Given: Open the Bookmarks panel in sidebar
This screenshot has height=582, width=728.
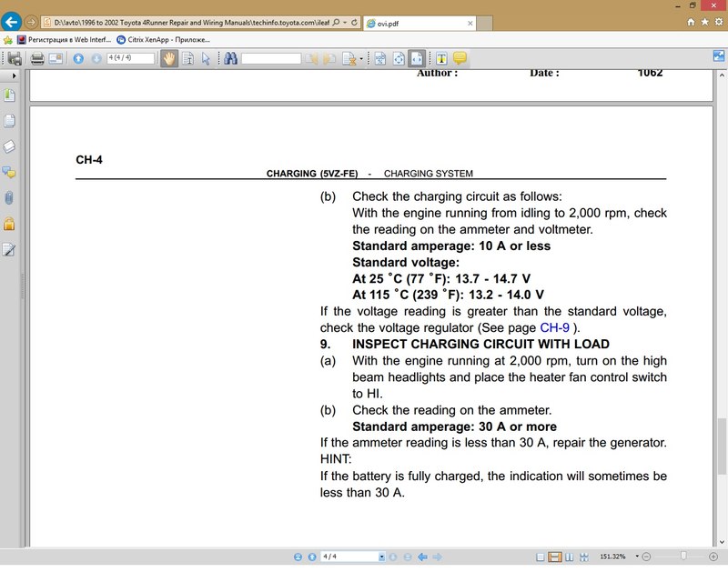Looking at the screenshot, I should (9, 95).
